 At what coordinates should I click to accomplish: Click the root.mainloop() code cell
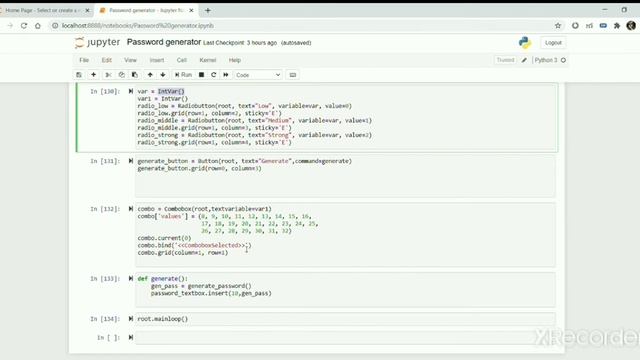tap(345, 319)
